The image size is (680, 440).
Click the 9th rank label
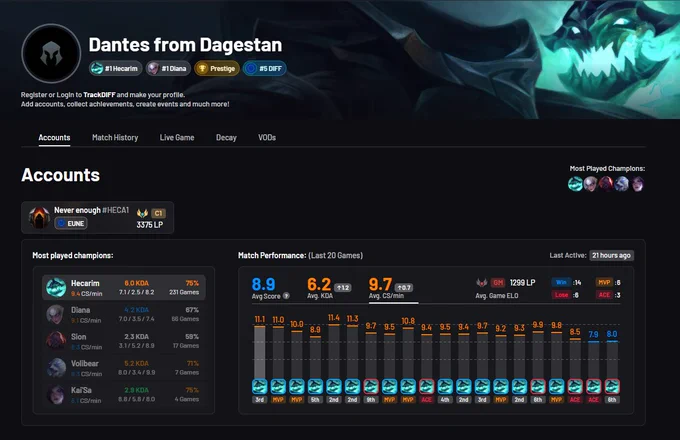371,400
